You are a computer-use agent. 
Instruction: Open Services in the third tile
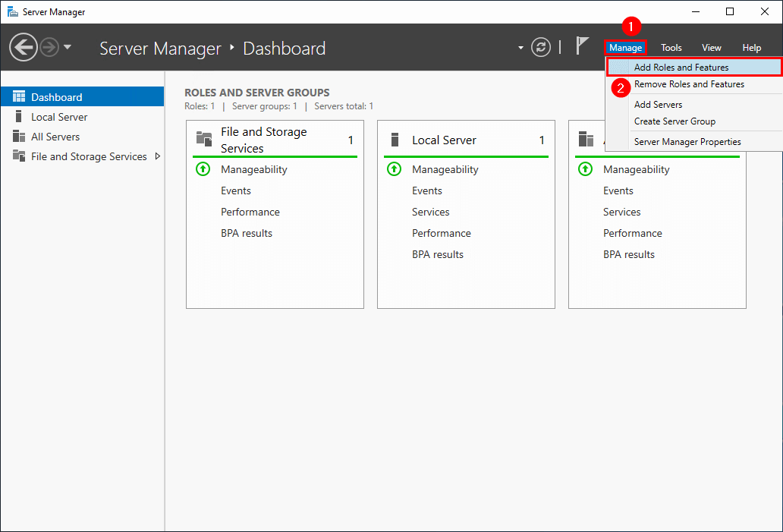pyautogui.click(x=621, y=212)
